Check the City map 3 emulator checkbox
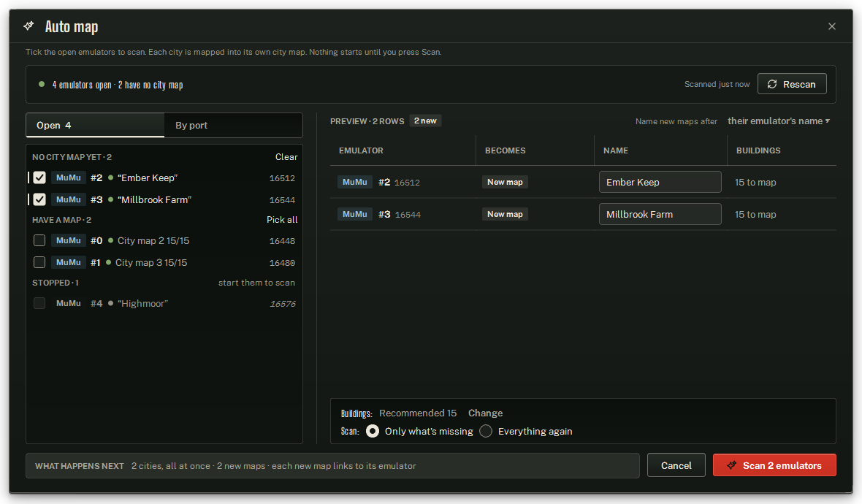Image resolution: width=862 pixels, height=504 pixels. pyautogui.click(x=39, y=263)
